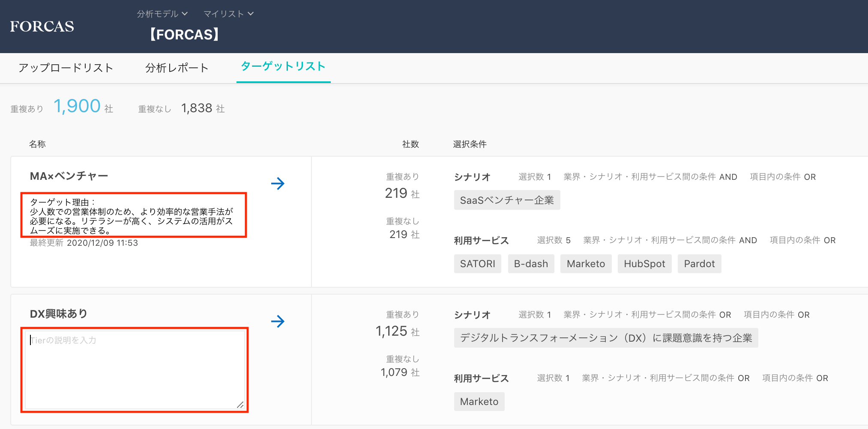Click the SaaSベンチャー企業 tag
Image resolution: width=868 pixels, height=429 pixels.
click(507, 200)
